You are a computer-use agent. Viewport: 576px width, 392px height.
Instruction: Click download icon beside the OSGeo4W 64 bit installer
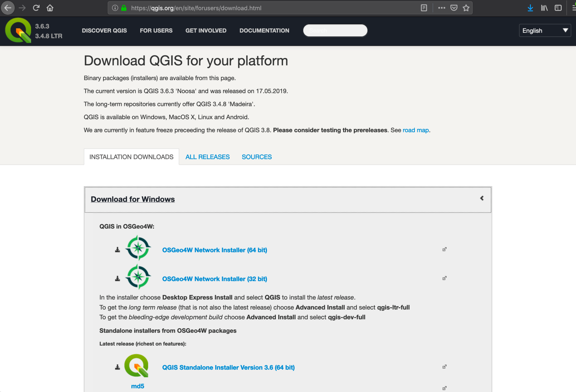pyautogui.click(x=118, y=250)
